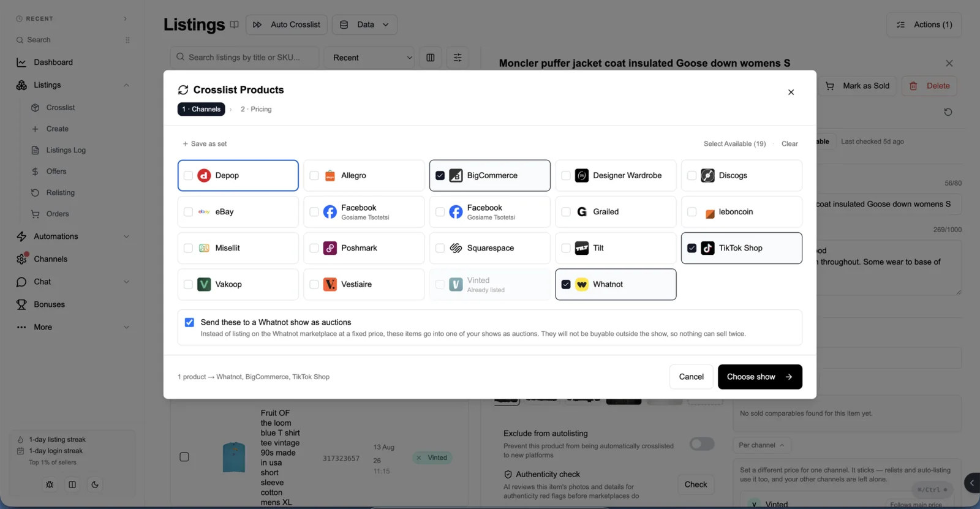Collapse the Per channel pricing dropdown
980x509 pixels.
tap(761, 445)
